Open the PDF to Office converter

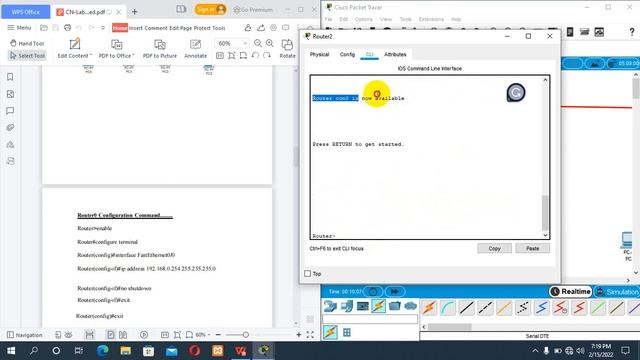point(116,49)
